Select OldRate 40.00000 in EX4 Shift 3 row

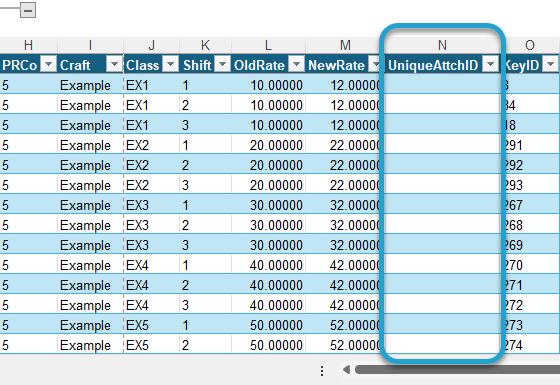(x=268, y=305)
